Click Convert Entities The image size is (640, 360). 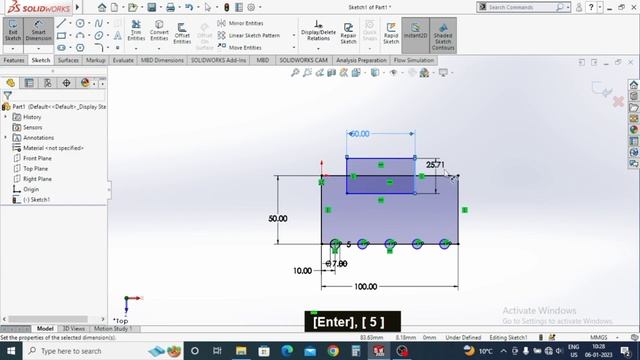coord(159,31)
